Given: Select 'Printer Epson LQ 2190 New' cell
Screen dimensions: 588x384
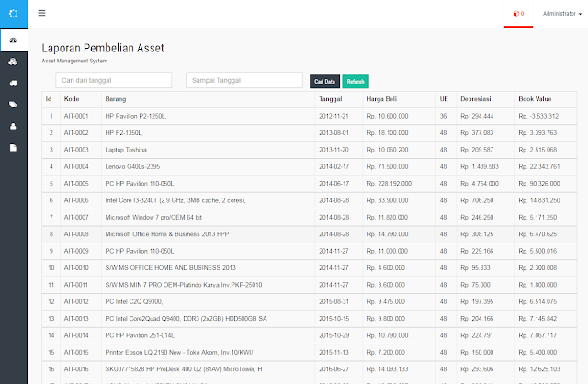Looking at the screenshot, I should point(209,353).
